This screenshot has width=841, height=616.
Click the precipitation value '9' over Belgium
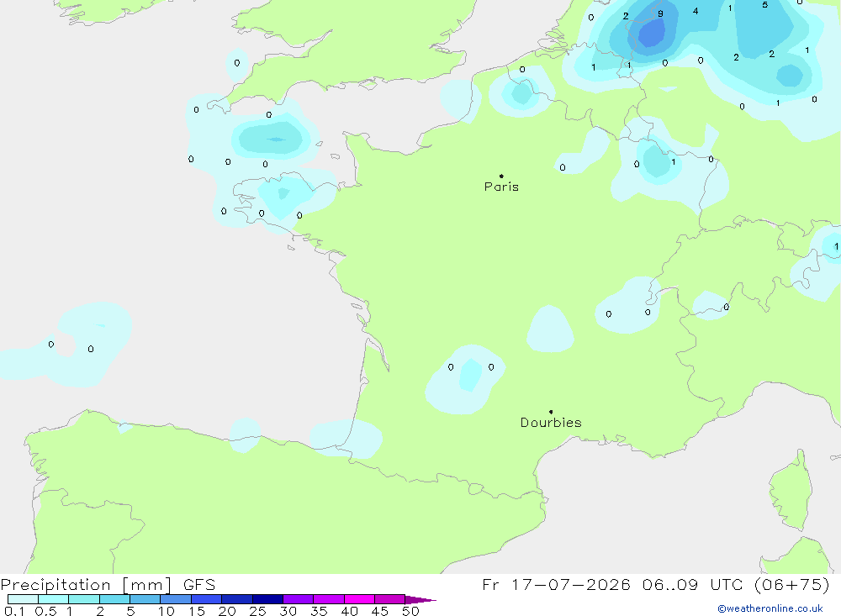click(660, 14)
